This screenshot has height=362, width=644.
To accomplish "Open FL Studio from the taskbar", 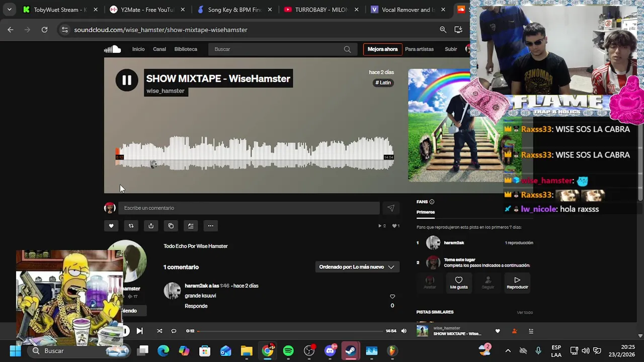I will (392, 351).
